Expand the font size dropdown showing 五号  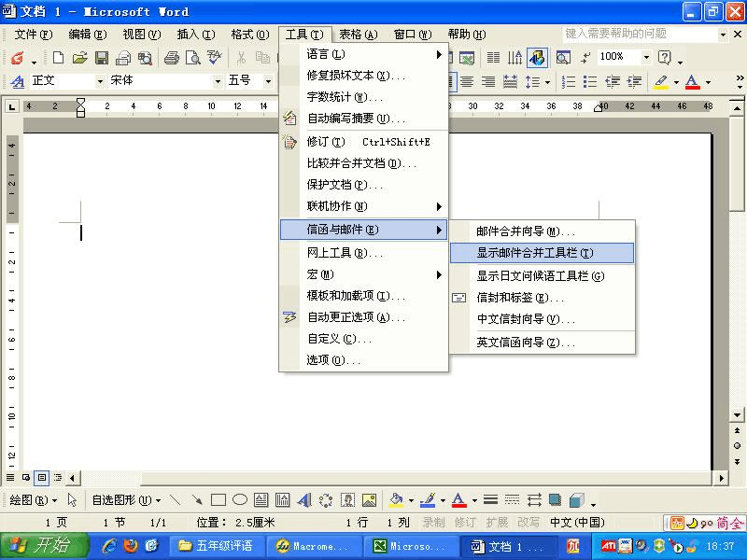click(268, 81)
